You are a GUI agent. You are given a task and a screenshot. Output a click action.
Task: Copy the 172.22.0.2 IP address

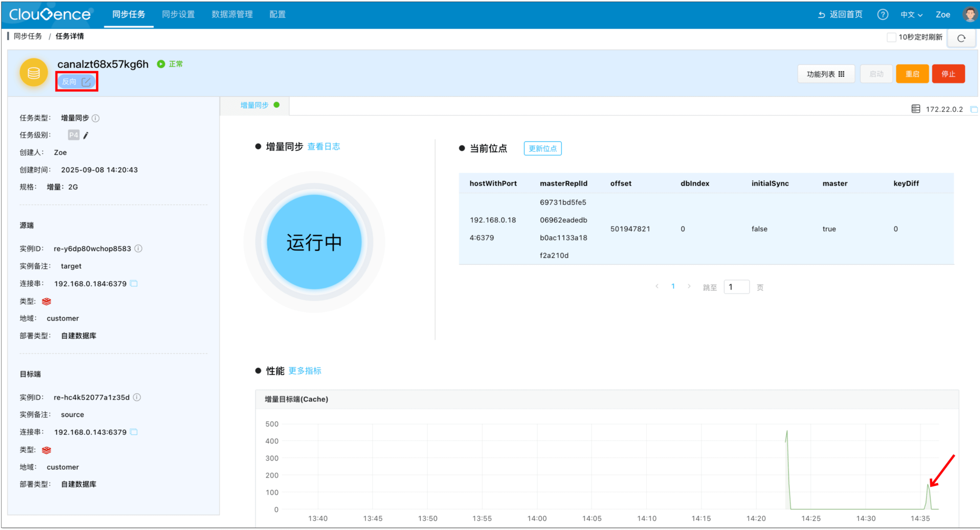[x=974, y=110]
